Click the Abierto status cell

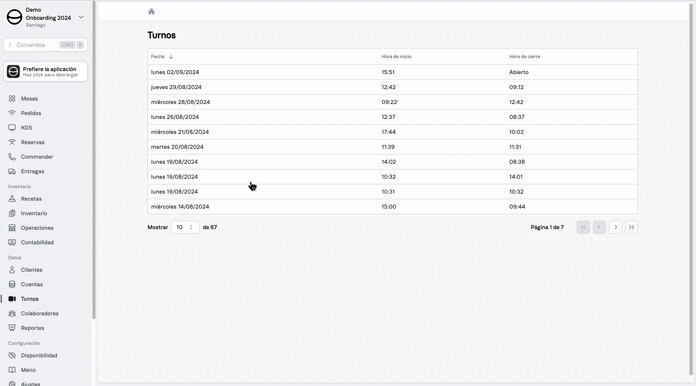click(519, 72)
